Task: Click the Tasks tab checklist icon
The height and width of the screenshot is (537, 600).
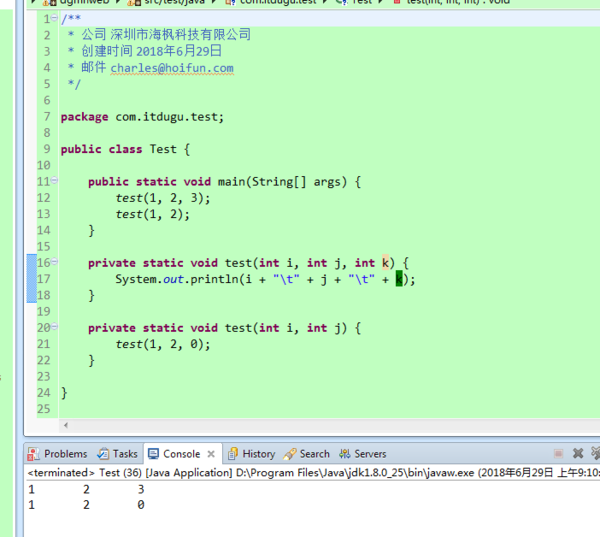Action: click(103, 454)
